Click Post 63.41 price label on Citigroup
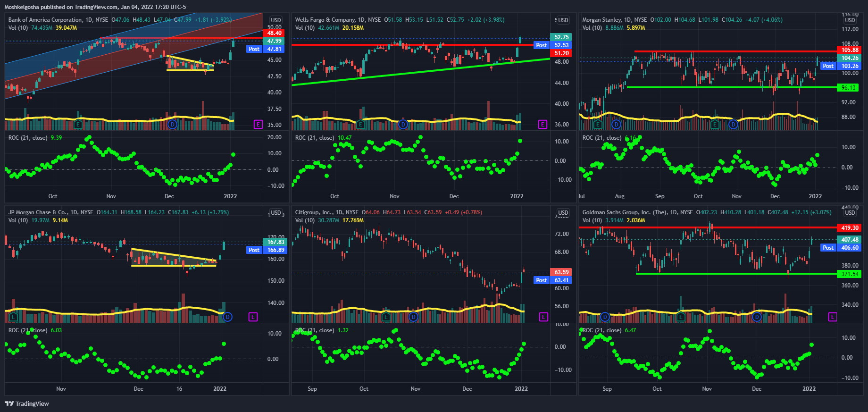The image size is (868, 412). (552, 280)
